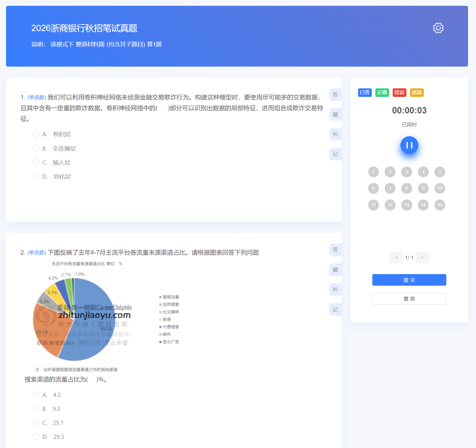Select option C 输入层 for question 1
The image size is (476, 448).
[x=36, y=162]
